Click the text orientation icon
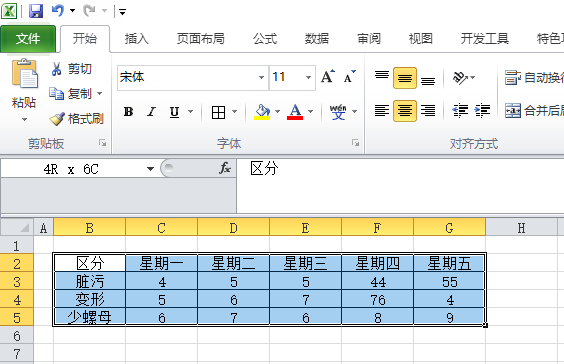Viewport: 564px width, 364px height. 460,77
